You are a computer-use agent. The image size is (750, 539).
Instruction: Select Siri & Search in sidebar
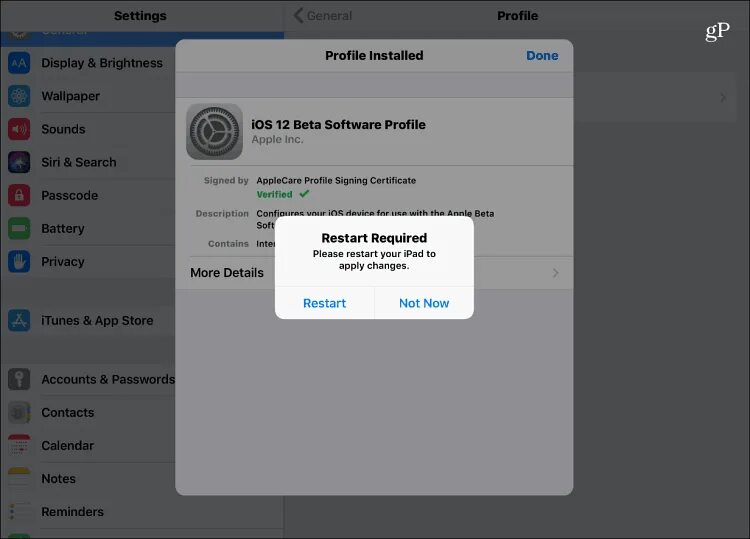tap(78, 162)
